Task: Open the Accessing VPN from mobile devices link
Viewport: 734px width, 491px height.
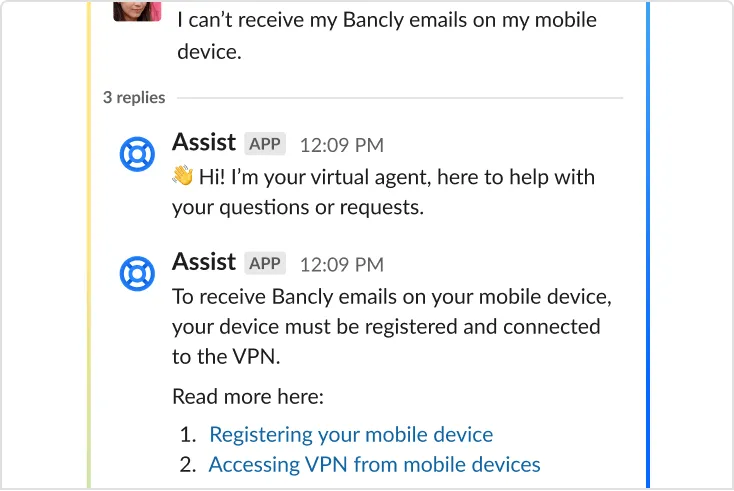Action: [374, 464]
